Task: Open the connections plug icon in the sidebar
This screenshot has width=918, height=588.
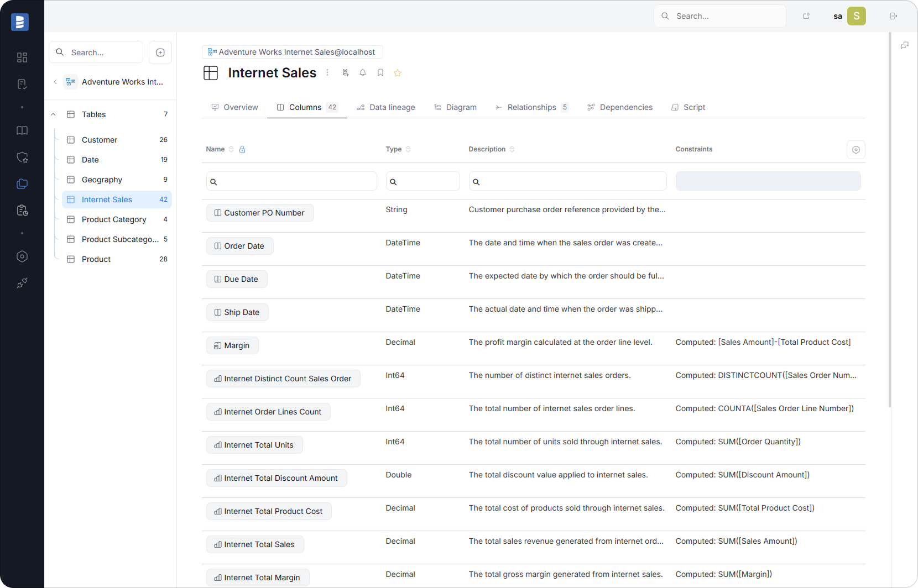Action: pos(22,283)
